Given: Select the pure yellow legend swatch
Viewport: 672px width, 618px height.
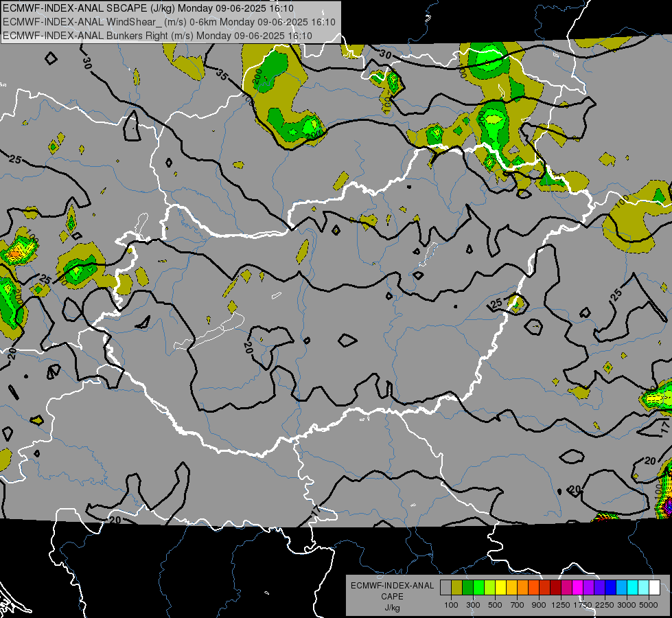Looking at the screenshot, I should point(500,588).
